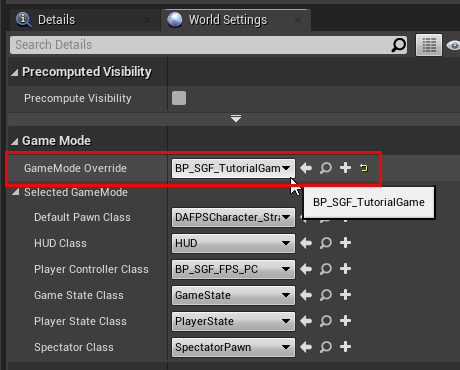Viewport: 460px width, 370px height.
Task: Browse to GameMode Override asset in Content Browser
Action: tap(326, 168)
